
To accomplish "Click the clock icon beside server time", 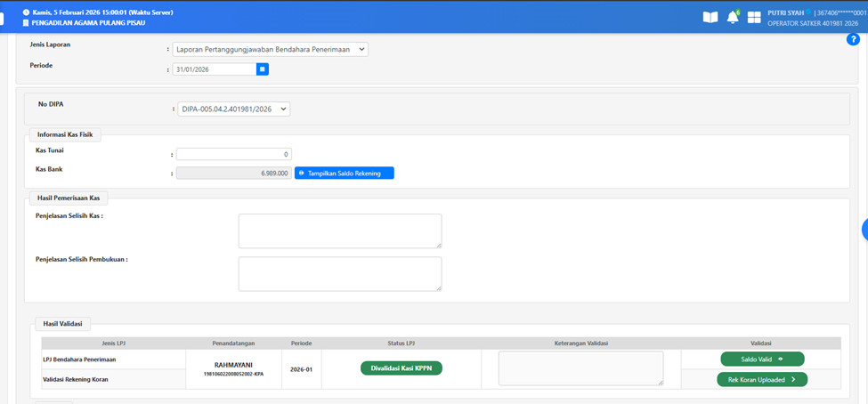I will [x=26, y=12].
